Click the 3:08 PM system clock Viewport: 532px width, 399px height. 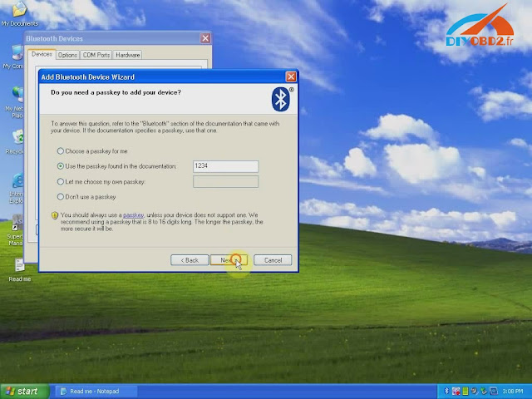point(513,392)
